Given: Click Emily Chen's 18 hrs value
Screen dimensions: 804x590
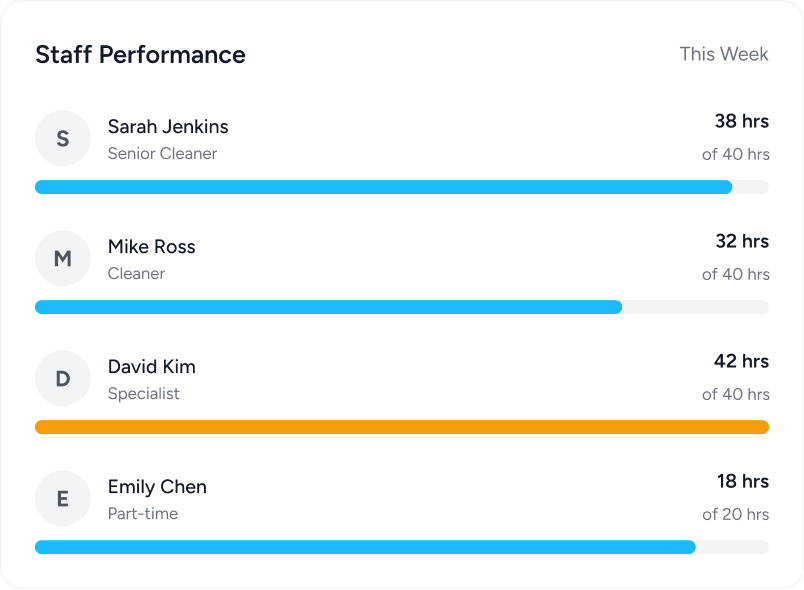Looking at the screenshot, I should point(742,481).
